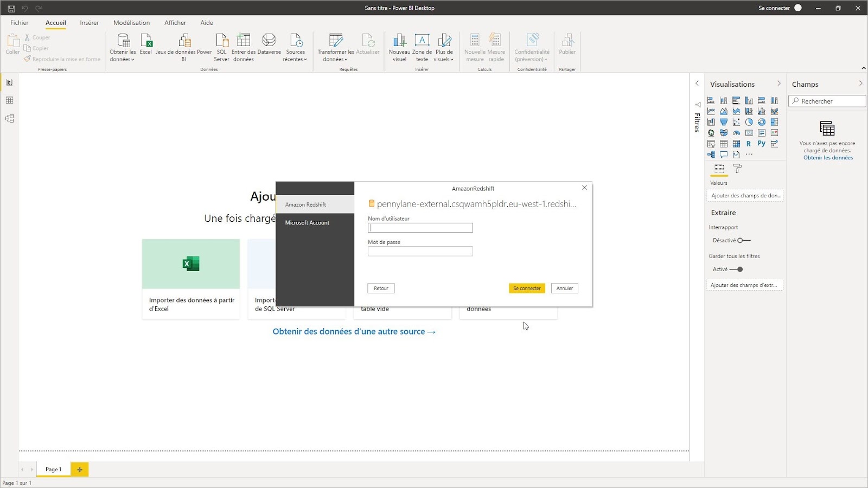The height and width of the screenshot is (488, 868).
Task: Select the funnel chart visual
Action: click(724, 122)
